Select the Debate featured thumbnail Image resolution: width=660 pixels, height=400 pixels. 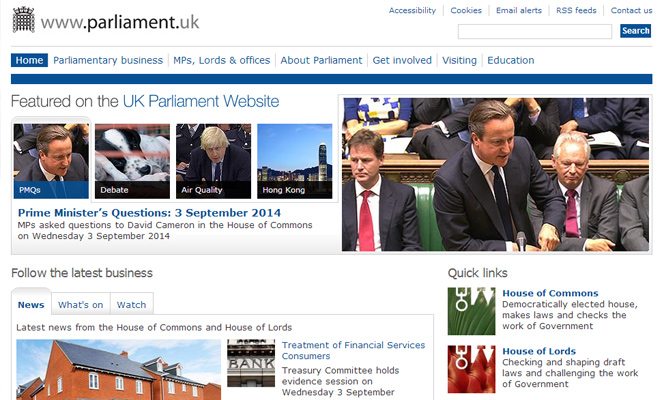coord(132,161)
